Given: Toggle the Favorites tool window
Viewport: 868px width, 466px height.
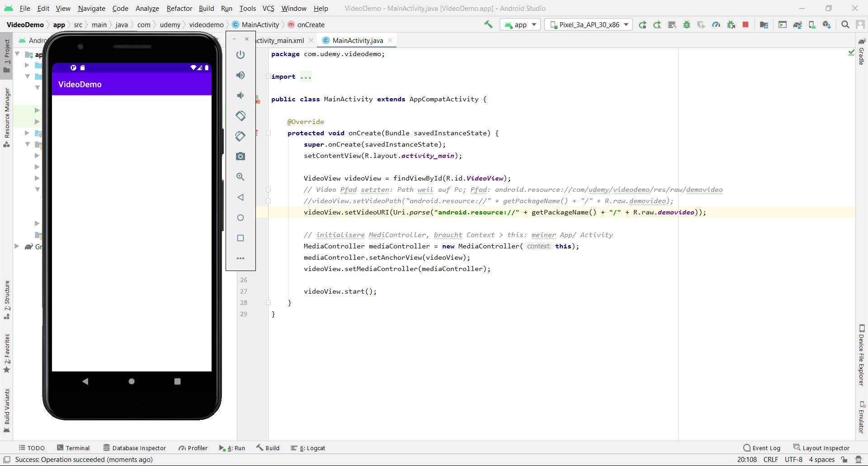Looking at the screenshot, I should 6,354.
